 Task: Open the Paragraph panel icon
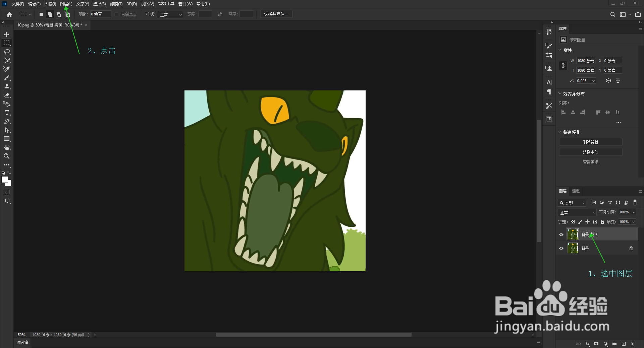[549, 92]
